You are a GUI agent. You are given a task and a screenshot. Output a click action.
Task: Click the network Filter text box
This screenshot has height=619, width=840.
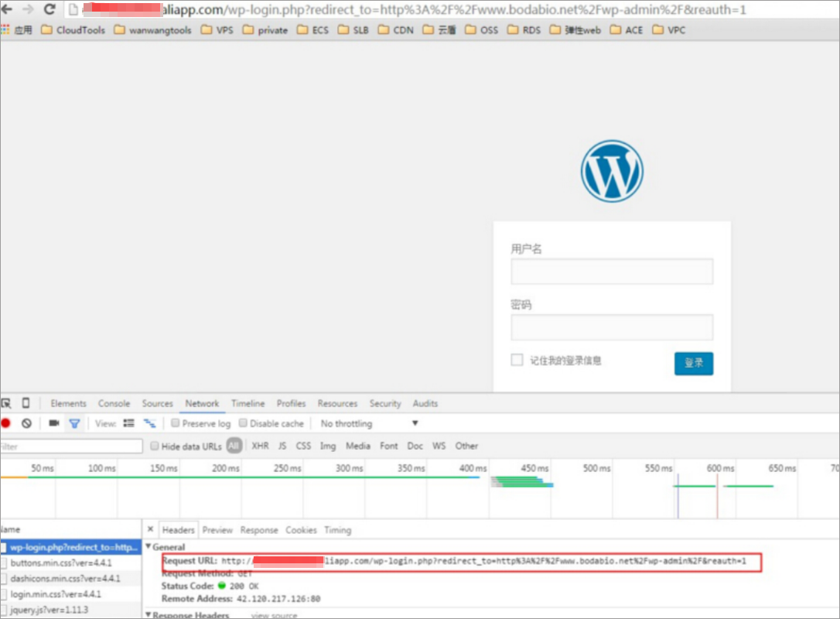[71, 446]
